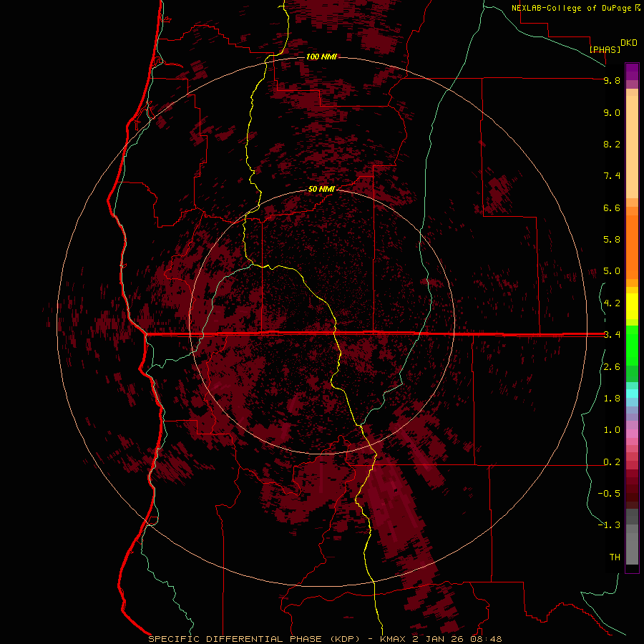Click the 6.6 scale value
The image size is (644, 644).
click(612, 208)
